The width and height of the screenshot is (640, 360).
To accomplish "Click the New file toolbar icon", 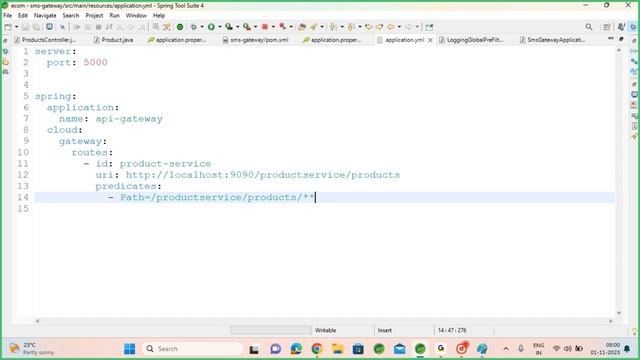I will coord(8,27).
